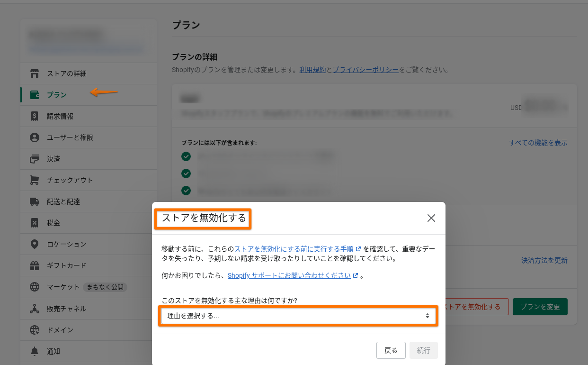The width and height of the screenshot is (588, 365).
Task: Click the red ストアを無効化する button behind dialog
Action: click(477, 307)
